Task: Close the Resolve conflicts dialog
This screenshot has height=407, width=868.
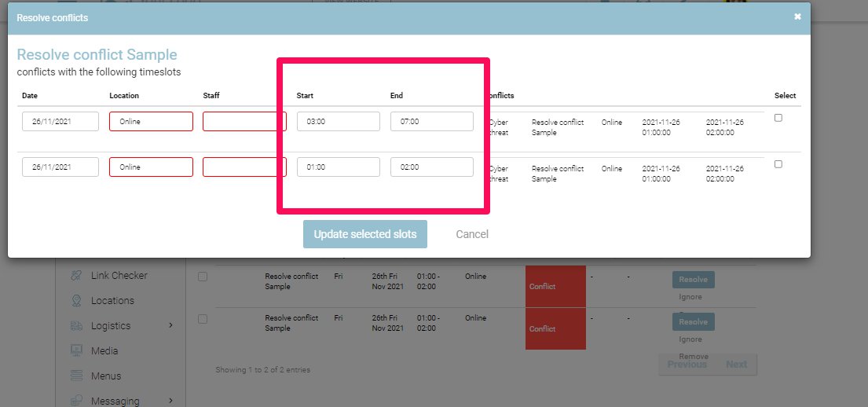Action: click(x=797, y=16)
